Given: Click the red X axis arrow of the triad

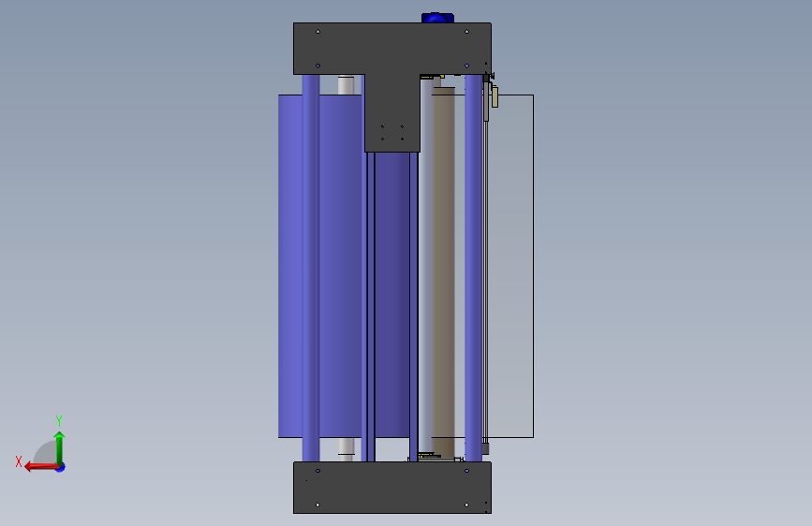Looking at the screenshot, I should tap(41, 467).
